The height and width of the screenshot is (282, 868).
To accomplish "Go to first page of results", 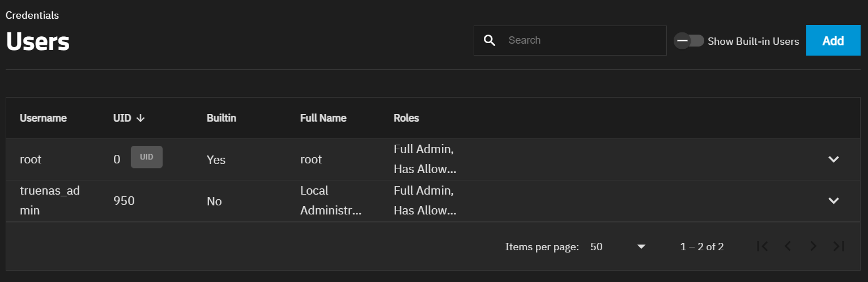I will 763,246.
